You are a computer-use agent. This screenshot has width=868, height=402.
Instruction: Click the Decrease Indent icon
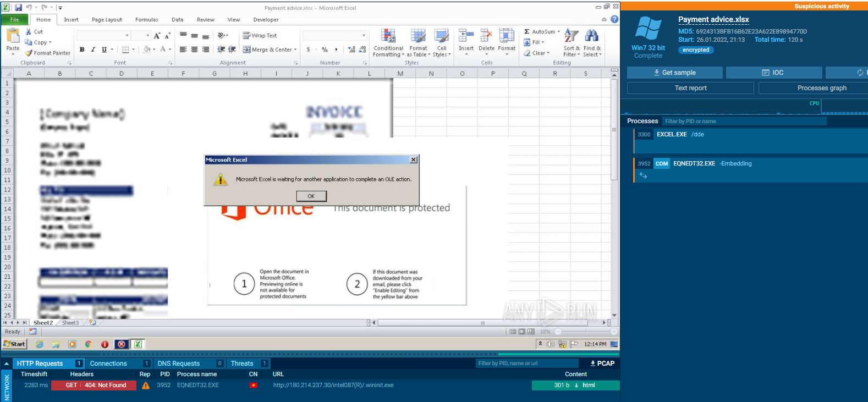tap(221, 49)
